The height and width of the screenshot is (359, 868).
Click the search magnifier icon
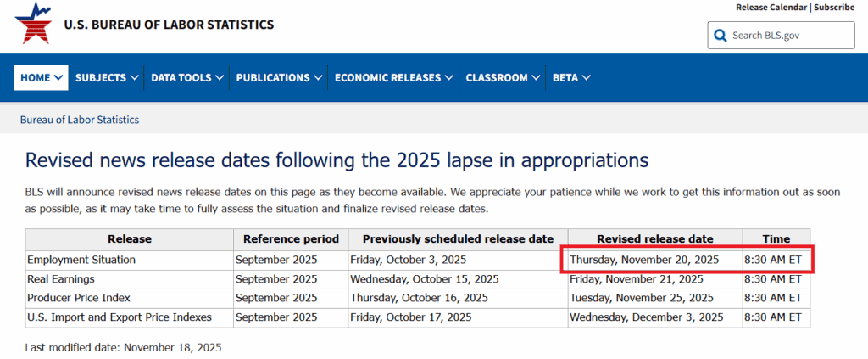721,36
